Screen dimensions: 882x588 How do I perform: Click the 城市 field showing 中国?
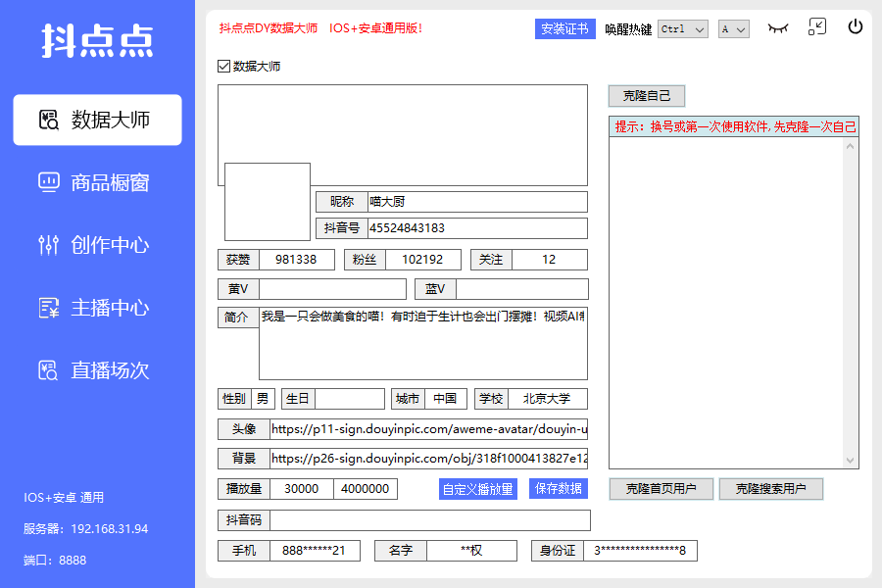pos(446,399)
